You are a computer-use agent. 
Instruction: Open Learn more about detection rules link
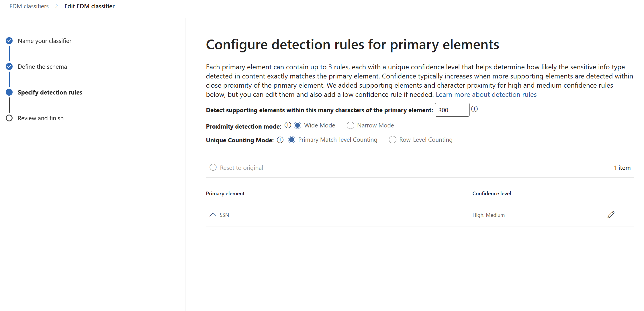coord(486,95)
